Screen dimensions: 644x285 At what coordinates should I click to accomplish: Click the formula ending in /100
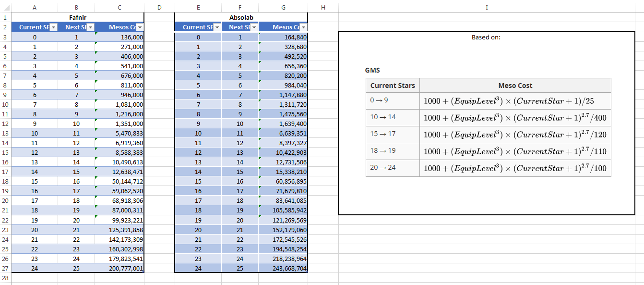click(x=515, y=168)
